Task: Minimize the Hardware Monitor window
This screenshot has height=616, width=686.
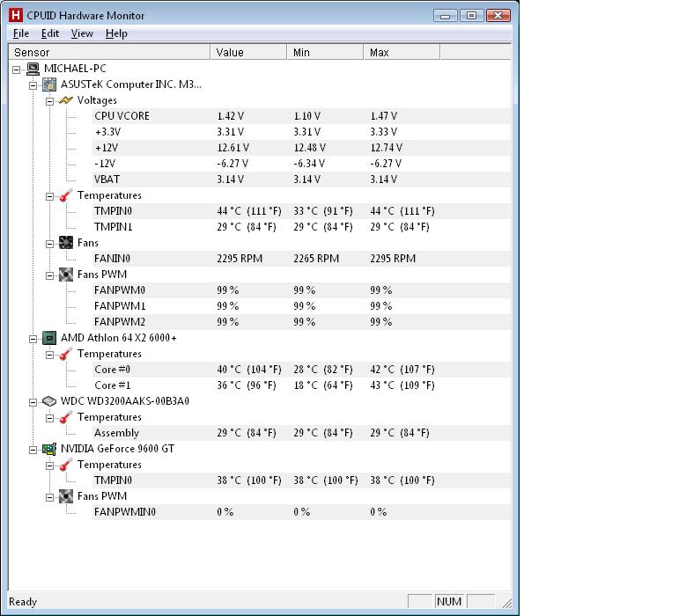Action: [446, 16]
